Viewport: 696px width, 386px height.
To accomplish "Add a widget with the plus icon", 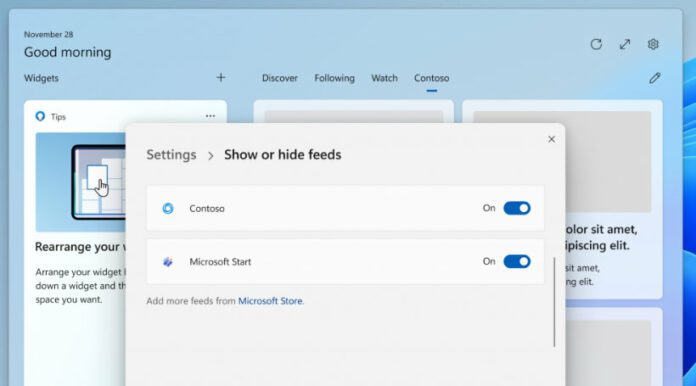I will 221,78.
